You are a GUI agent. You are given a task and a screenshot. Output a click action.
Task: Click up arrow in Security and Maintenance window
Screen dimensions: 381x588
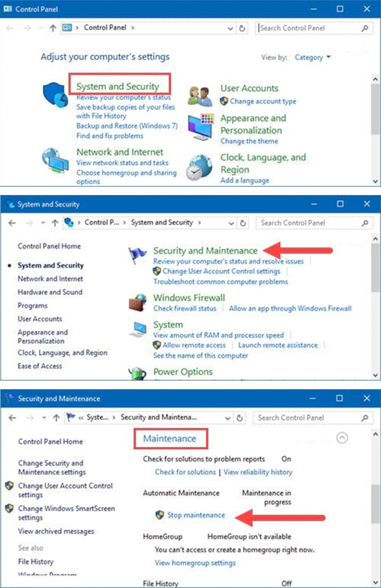click(56, 418)
